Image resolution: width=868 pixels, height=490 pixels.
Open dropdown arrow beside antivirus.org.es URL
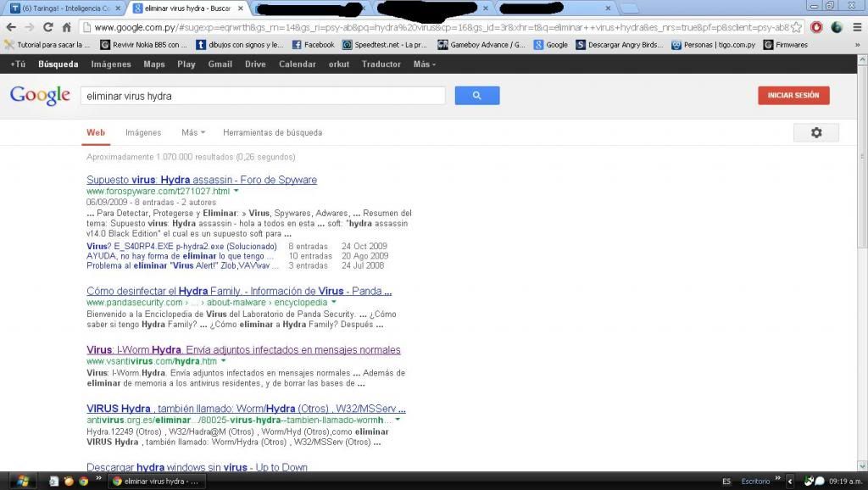click(x=398, y=420)
